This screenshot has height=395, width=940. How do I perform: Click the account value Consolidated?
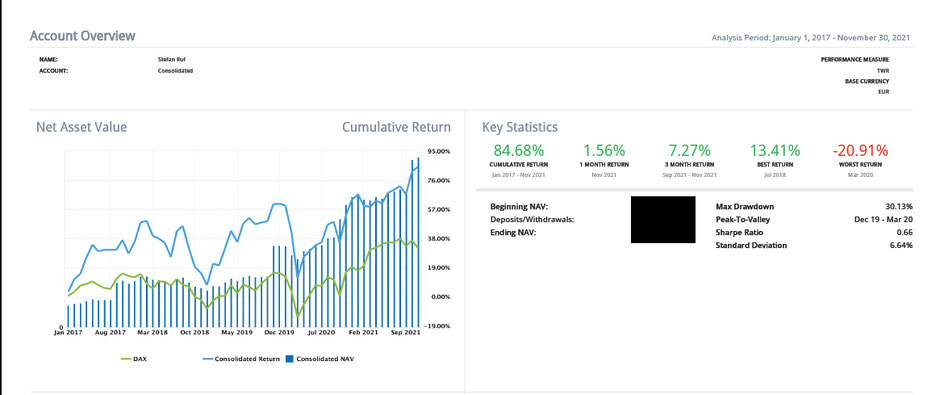coord(175,70)
